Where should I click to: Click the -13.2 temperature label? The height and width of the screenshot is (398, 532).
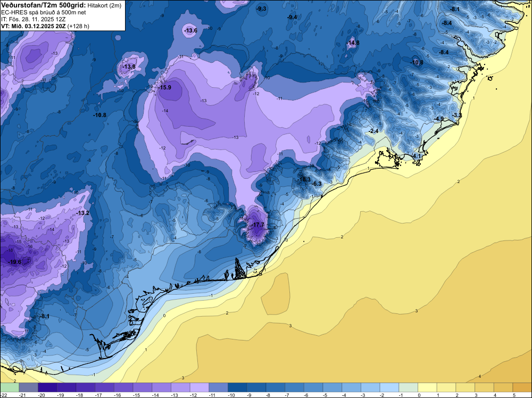(83, 213)
